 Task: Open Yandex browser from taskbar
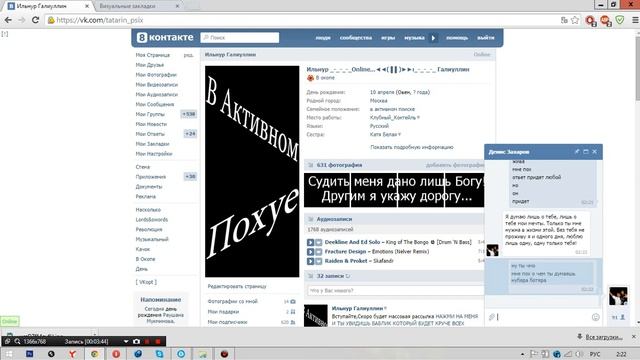click(73, 354)
